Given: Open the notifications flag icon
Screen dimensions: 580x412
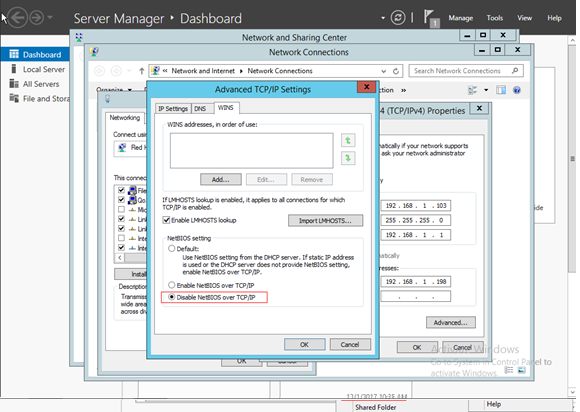Looking at the screenshot, I should pos(431,18).
